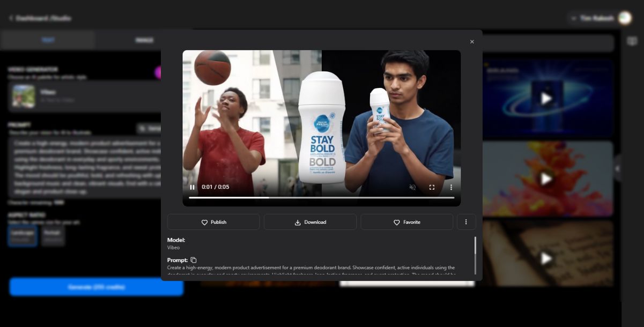
Task: Switch to the IMAGE tab
Action: (144, 40)
